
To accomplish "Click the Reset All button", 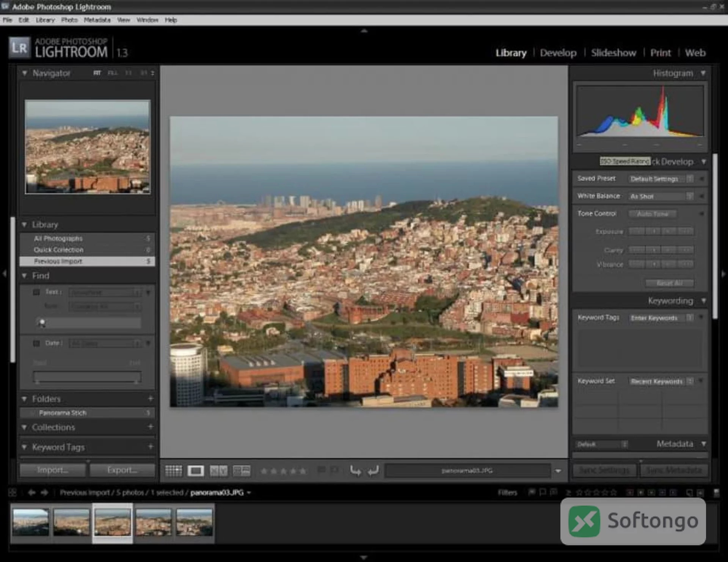I will [670, 283].
